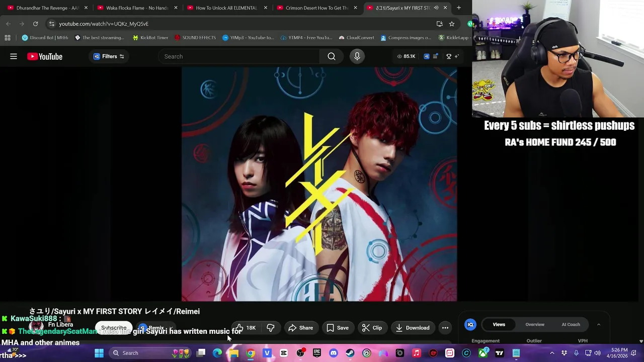Start voice search with microphone icon
The image size is (644, 362).
click(357, 56)
